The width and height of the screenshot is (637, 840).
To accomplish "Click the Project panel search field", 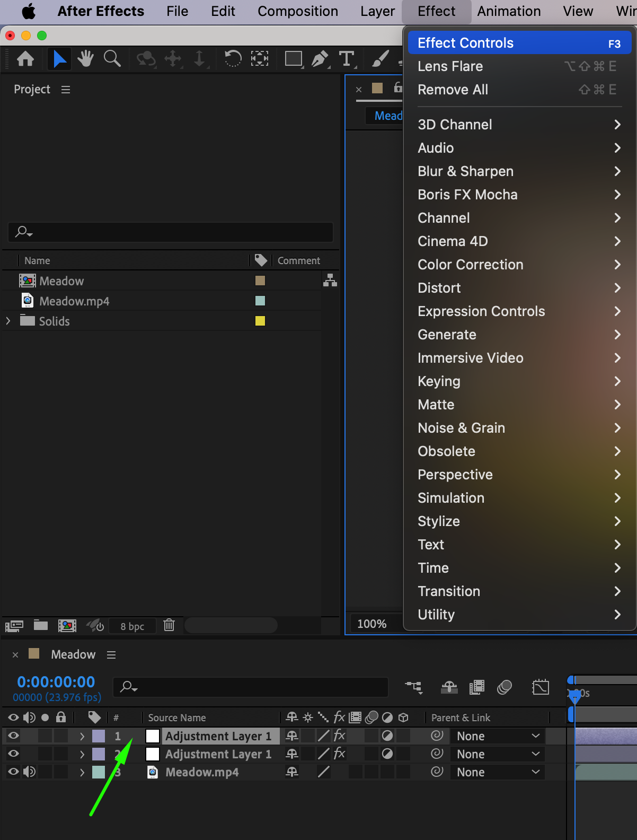I will click(x=171, y=232).
